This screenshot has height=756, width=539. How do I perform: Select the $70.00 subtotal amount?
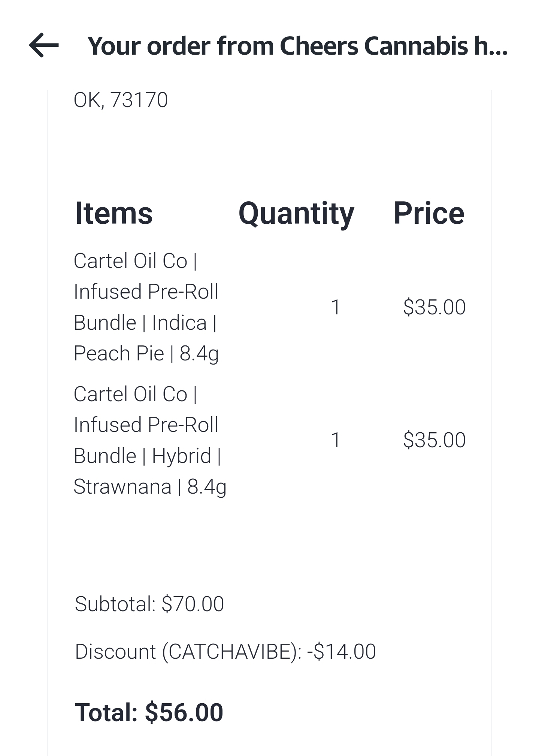[193, 604]
